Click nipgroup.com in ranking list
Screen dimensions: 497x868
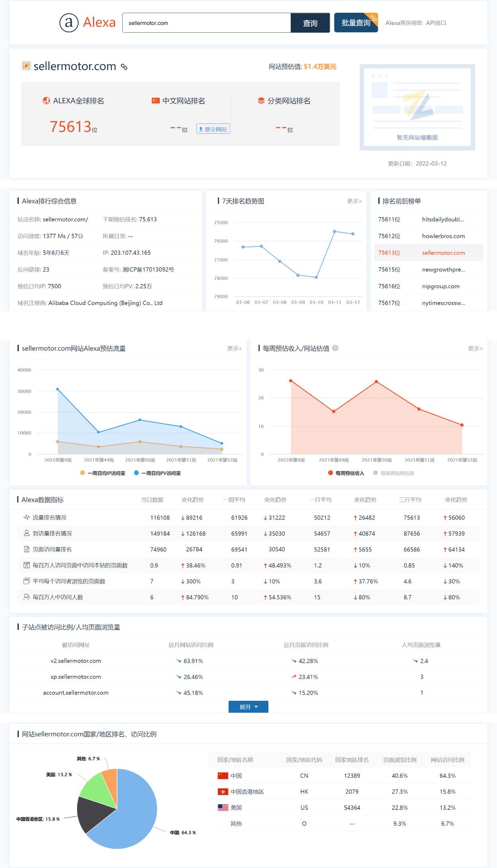tap(441, 286)
